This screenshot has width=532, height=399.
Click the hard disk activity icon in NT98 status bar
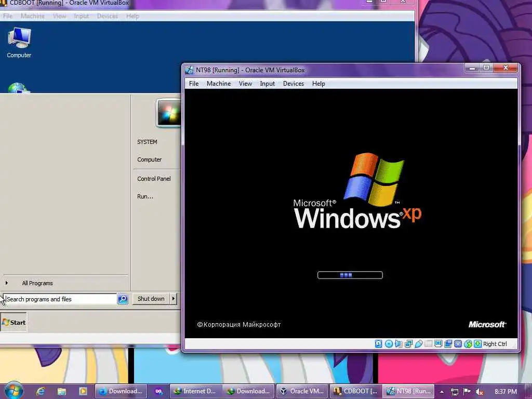click(378, 344)
